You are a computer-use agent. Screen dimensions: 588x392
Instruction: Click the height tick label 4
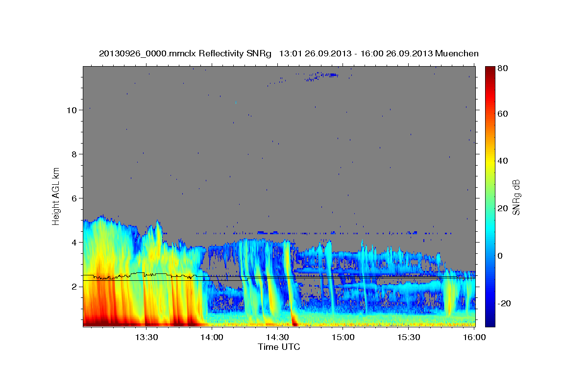tap(73, 242)
